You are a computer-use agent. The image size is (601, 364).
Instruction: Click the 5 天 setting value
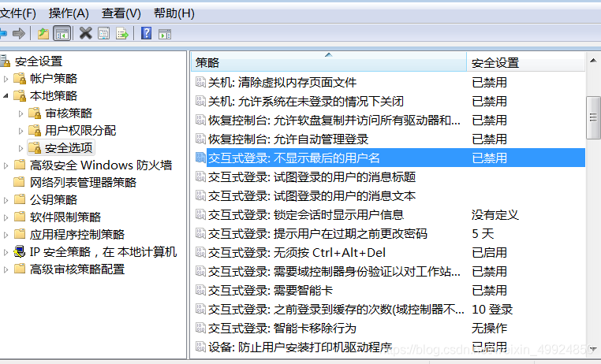483,233
